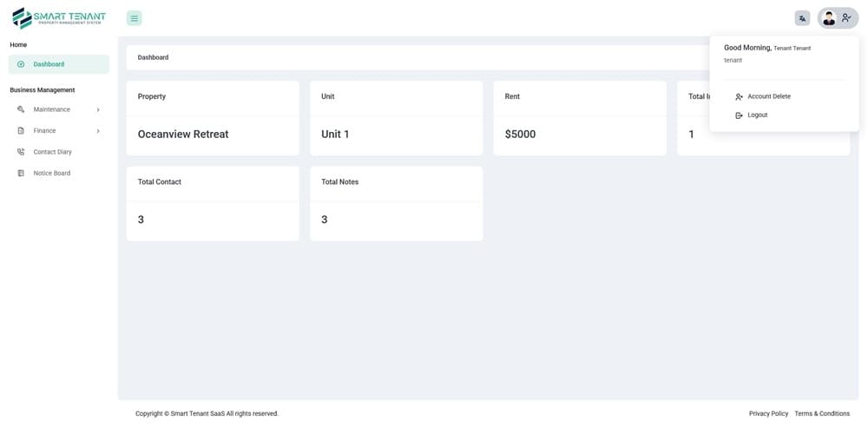Screen dimensions: 868x428
Task: Click the Contact Diary phone icon
Action: coord(21,152)
